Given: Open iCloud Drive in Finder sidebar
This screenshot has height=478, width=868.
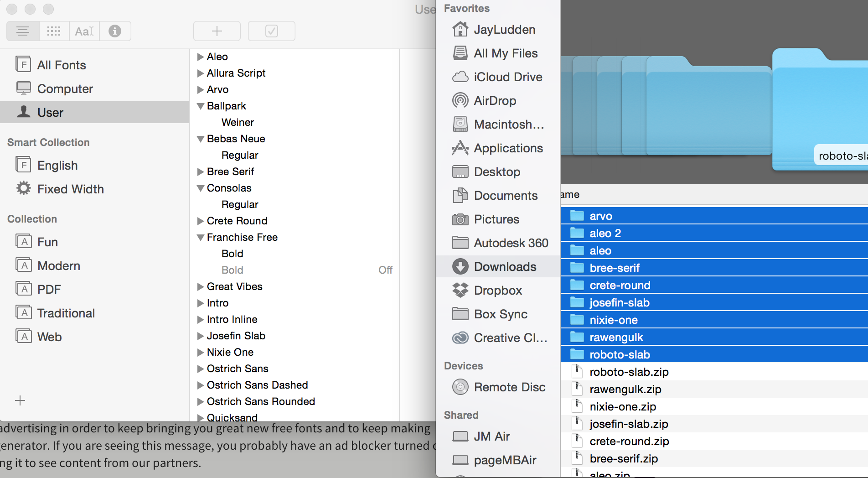Looking at the screenshot, I should click(x=498, y=77).
